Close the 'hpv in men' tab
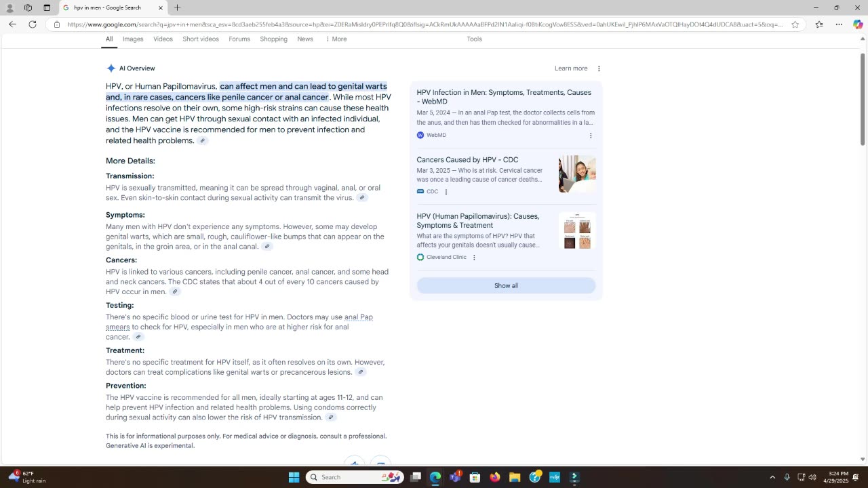 click(161, 7)
